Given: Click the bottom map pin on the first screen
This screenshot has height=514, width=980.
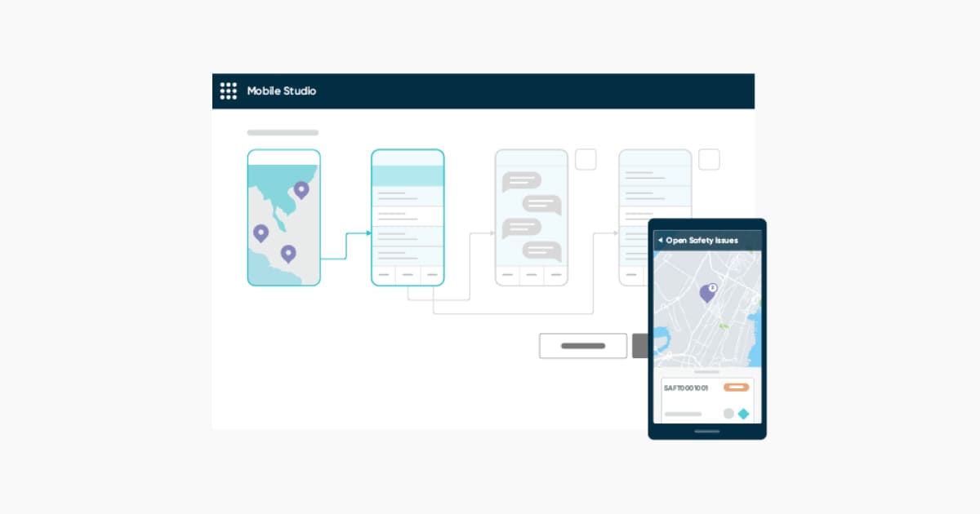Looking at the screenshot, I should click(287, 254).
